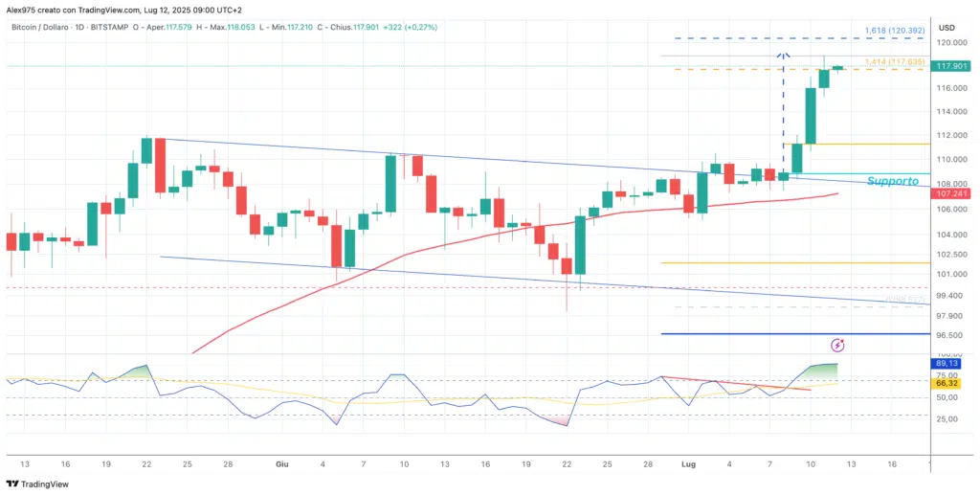Click the Giu month label on time axis
980x495 pixels.
tap(281, 462)
